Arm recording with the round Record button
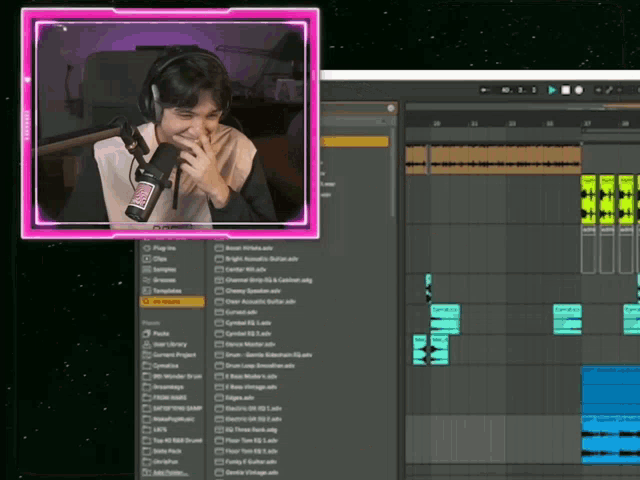The image size is (640, 480). pos(579,90)
